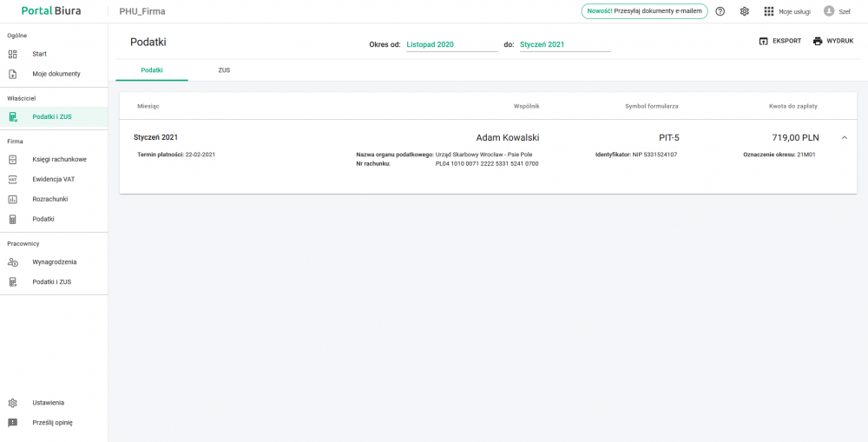This screenshot has height=442, width=868.
Task: Open Ustawienia in the sidebar
Action: [x=48, y=403]
